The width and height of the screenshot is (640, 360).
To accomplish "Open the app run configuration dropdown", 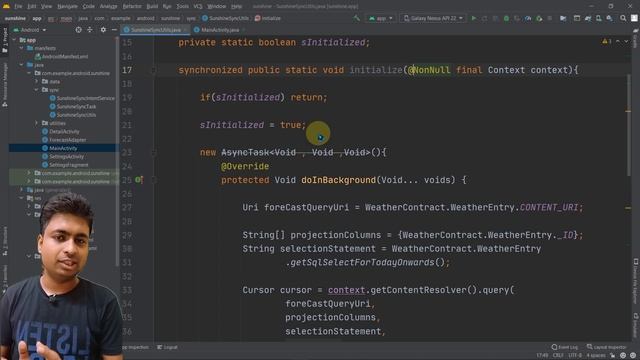I will (x=381, y=18).
